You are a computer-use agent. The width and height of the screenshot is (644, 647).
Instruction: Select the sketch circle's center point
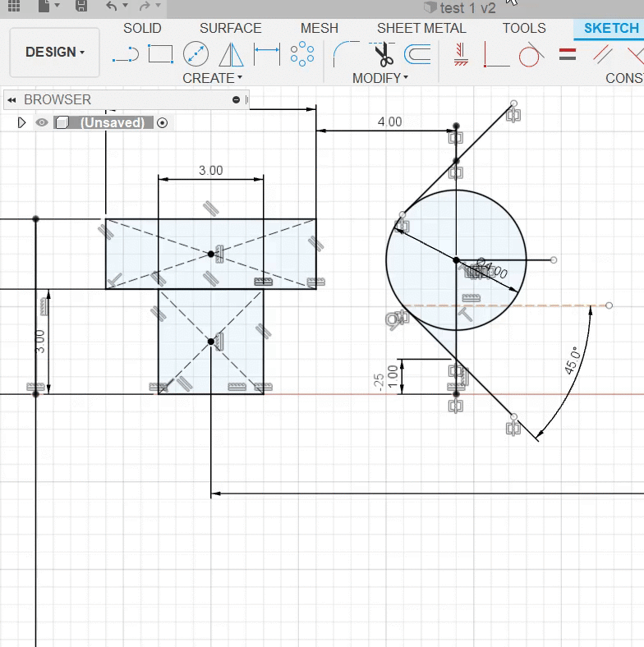click(x=456, y=260)
